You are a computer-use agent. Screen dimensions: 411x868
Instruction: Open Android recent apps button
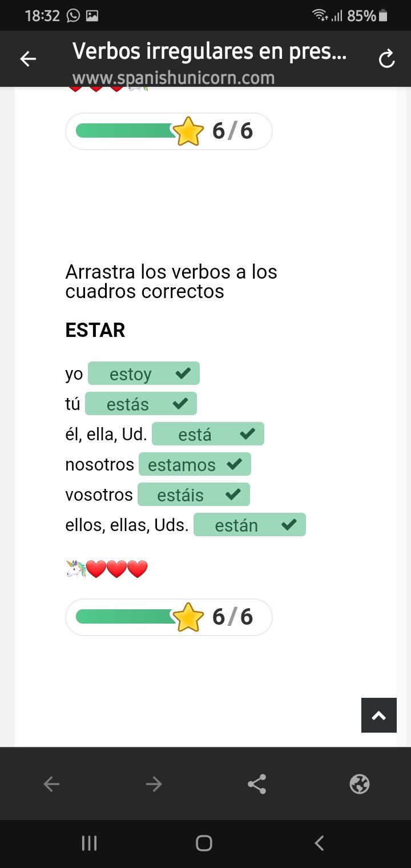click(89, 843)
